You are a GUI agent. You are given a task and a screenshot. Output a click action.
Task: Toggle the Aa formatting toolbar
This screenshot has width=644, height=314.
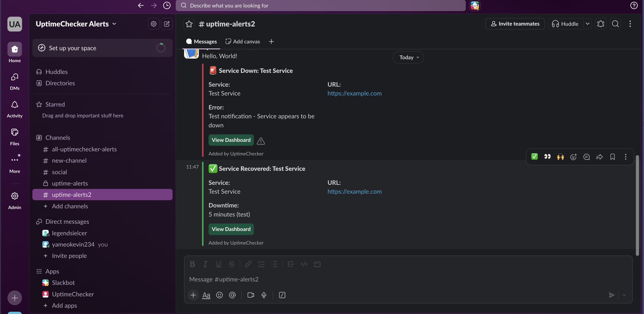point(206,295)
